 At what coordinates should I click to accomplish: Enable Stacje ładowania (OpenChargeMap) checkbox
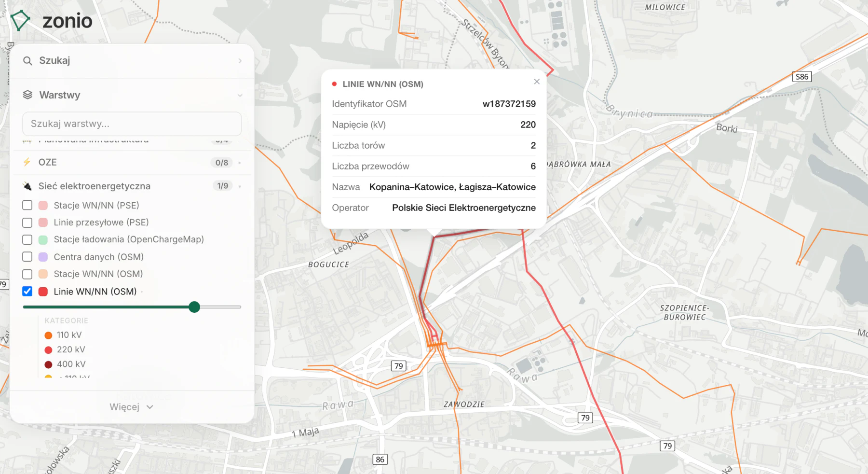[x=27, y=239]
